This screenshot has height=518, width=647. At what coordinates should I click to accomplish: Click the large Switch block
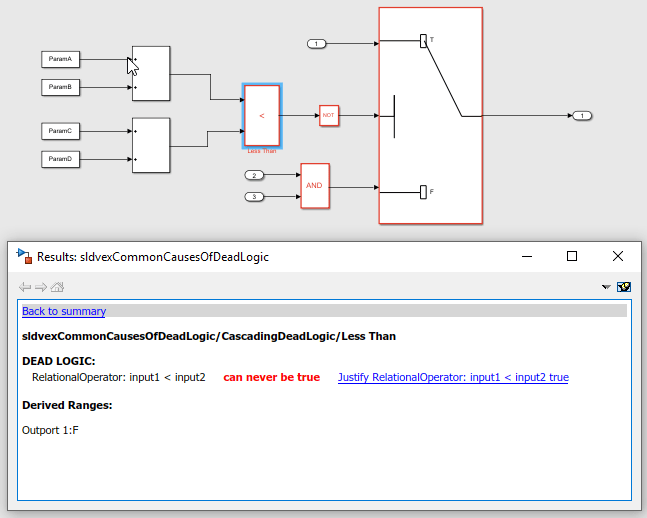click(430, 116)
